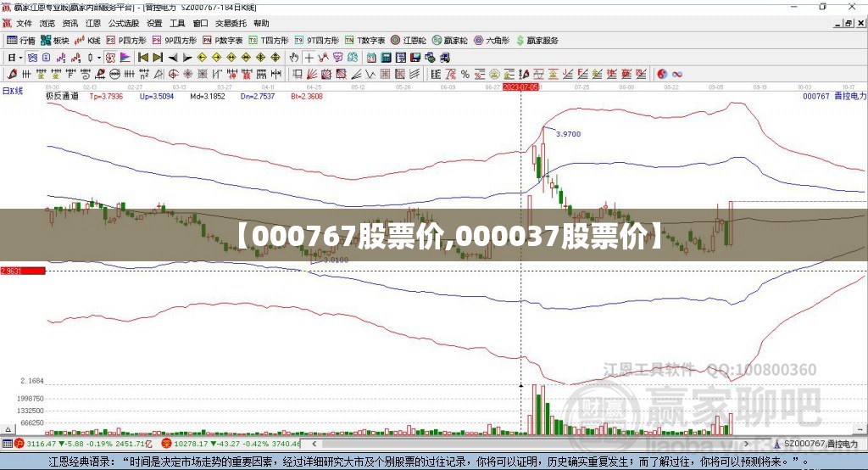Screen dimensions: 868x470
Task: Open the 文件 menu
Action: click(x=24, y=23)
